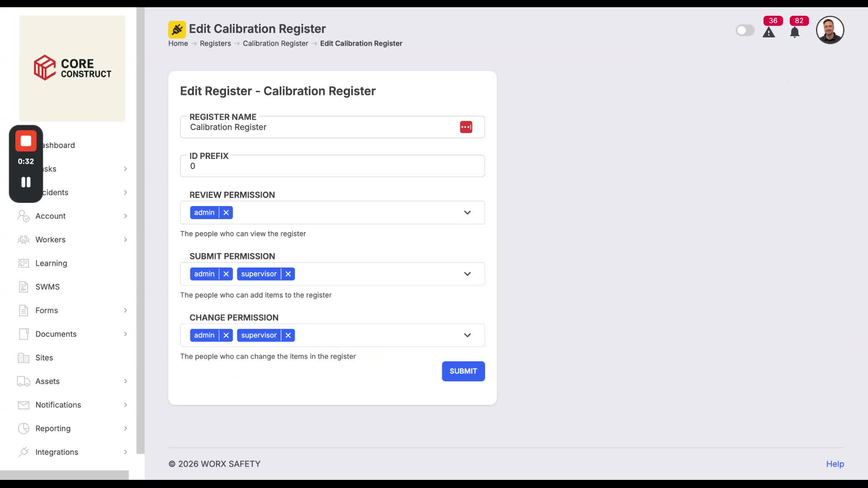Open the warning alerts triangle icon
This screenshot has width=868, height=488.
pyautogui.click(x=769, y=33)
